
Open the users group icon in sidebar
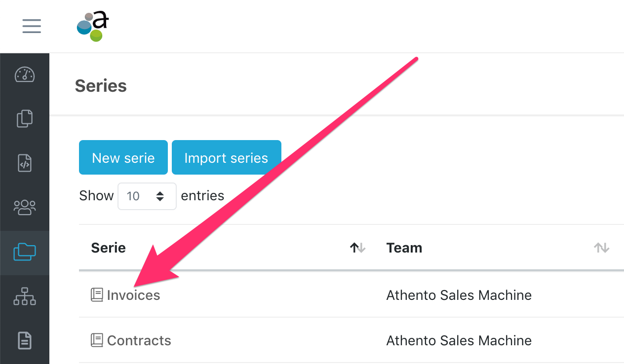click(25, 207)
